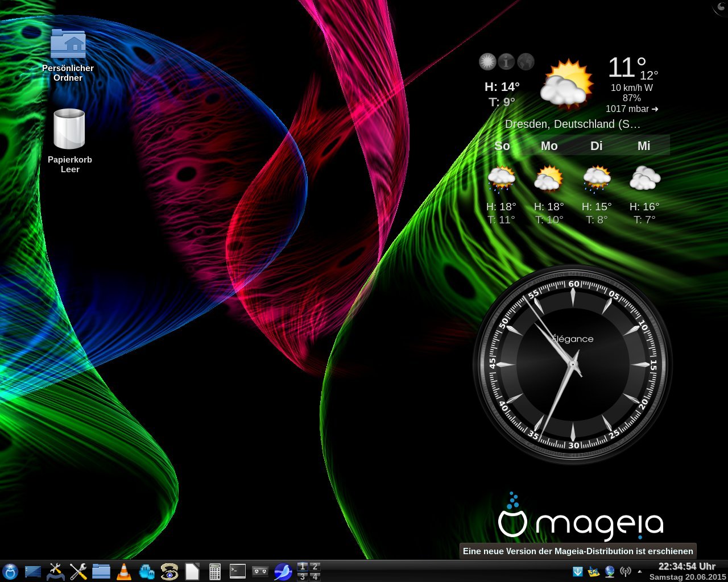Image resolution: width=728 pixels, height=582 pixels.
Task: Open the Konsole terminal icon
Action: (x=238, y=571)
